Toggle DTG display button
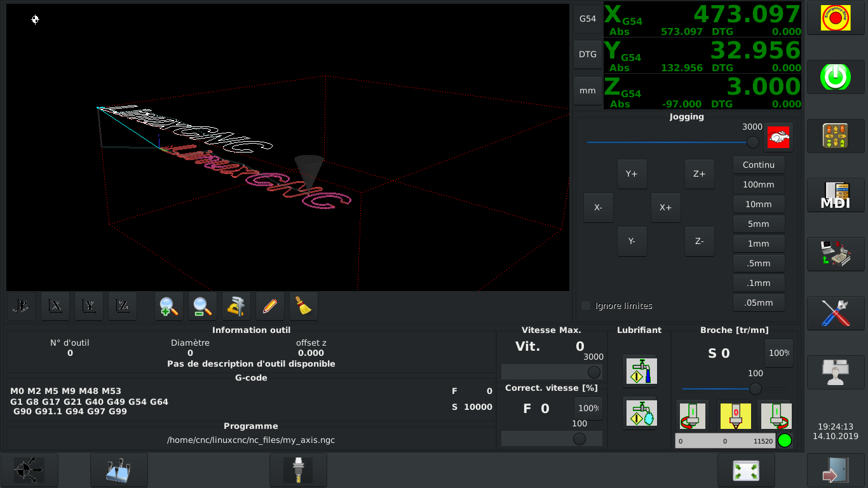This screenshot has width=868, height=488. click(x=587, y=55)
